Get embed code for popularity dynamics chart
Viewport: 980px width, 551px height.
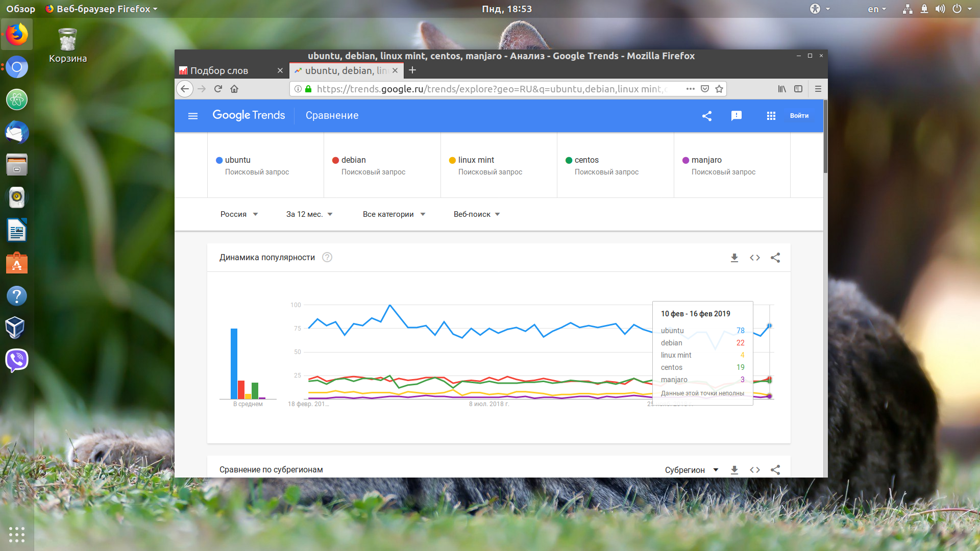click(755, 258)
